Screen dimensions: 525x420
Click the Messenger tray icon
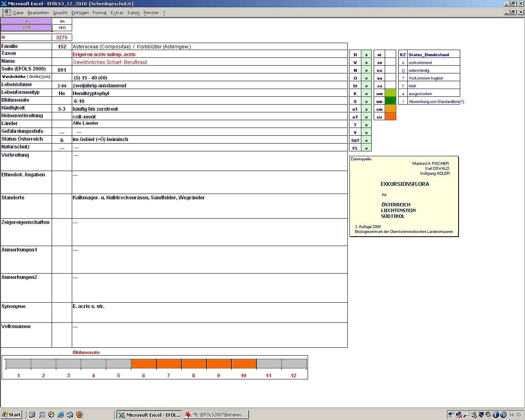click(x=474, y=415)
